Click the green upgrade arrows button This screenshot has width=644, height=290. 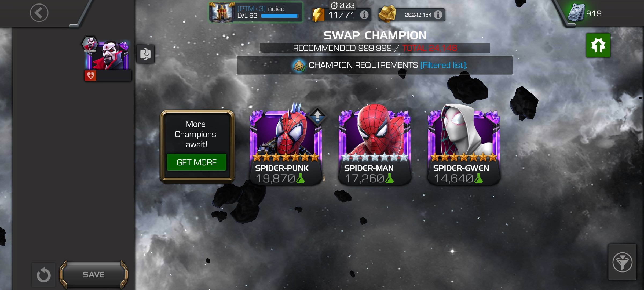(598, 45)
